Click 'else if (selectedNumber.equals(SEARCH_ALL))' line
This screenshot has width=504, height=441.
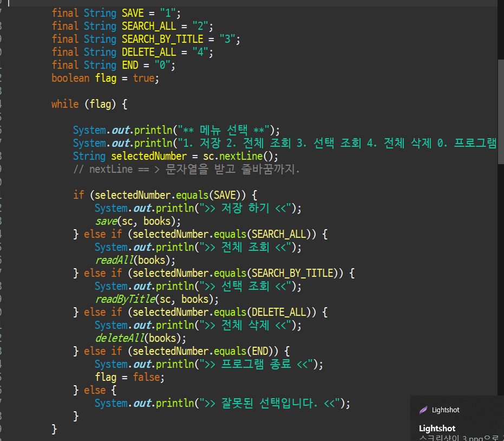(200, 234)
